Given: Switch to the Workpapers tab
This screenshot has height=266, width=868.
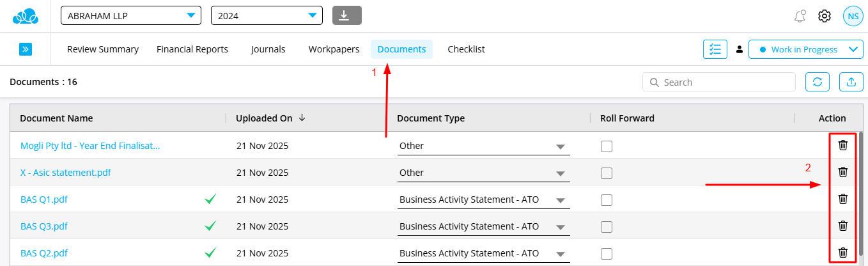Looking at the screenshot, I should [x=334, y=49].
